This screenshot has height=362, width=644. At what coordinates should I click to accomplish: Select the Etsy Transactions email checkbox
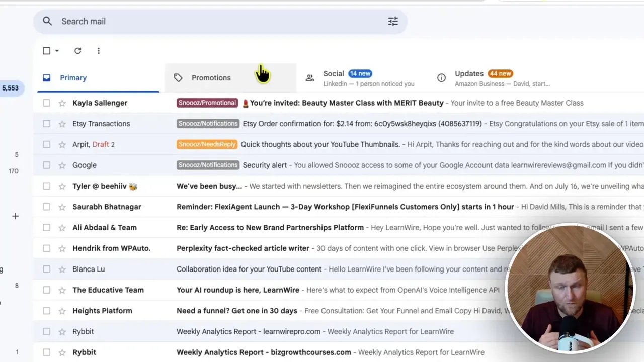46,124
